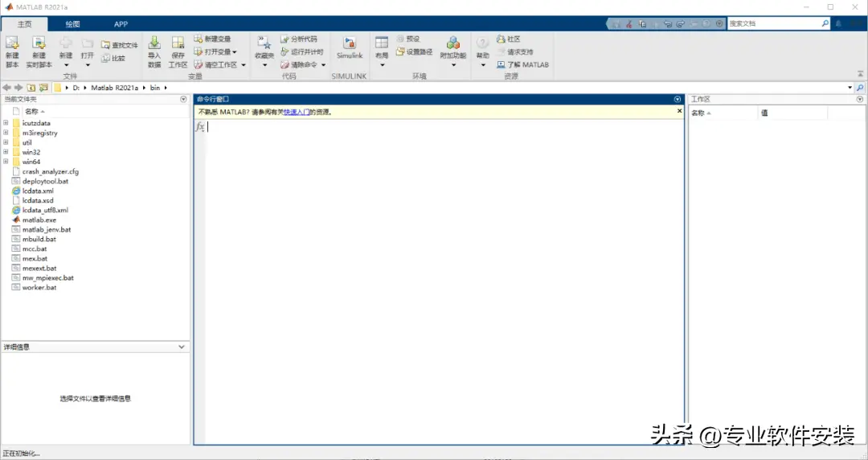
Task: Click the bin segment in the address path
Action: tap(155, 88)
